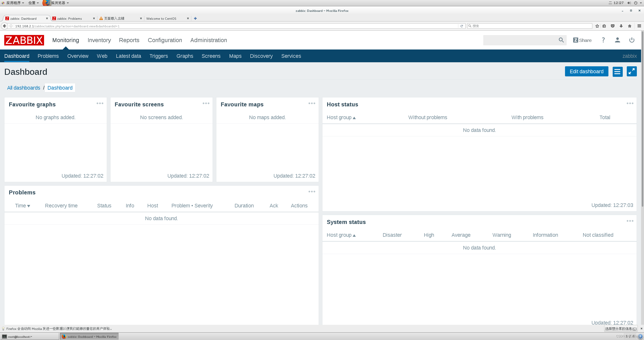Open the Firefox downloads arrow icon
The height and width of the screenshot is (340, 644).
621,26
